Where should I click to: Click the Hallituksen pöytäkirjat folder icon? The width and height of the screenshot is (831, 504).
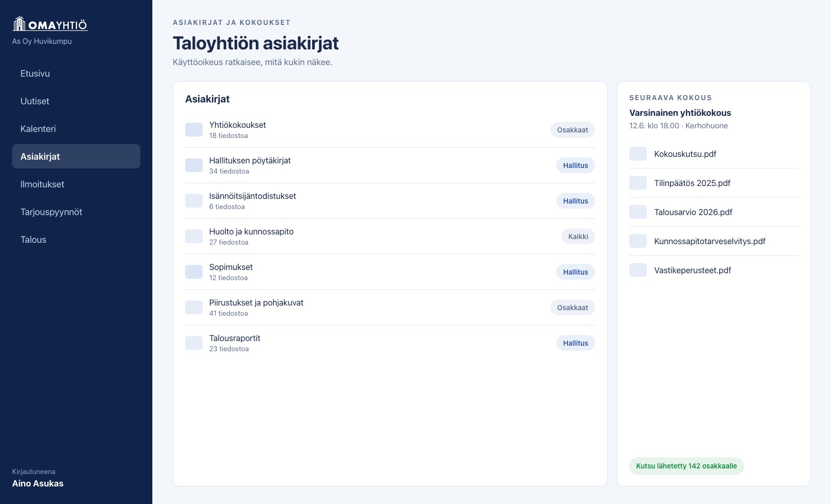(194, 165)
